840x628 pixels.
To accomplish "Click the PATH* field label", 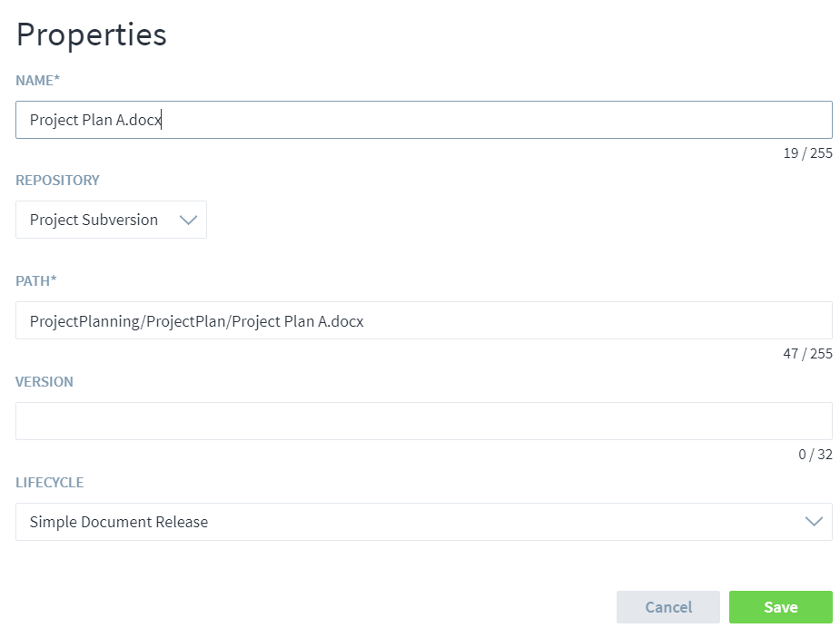I will pyautogui.click(x=36, y=281).
